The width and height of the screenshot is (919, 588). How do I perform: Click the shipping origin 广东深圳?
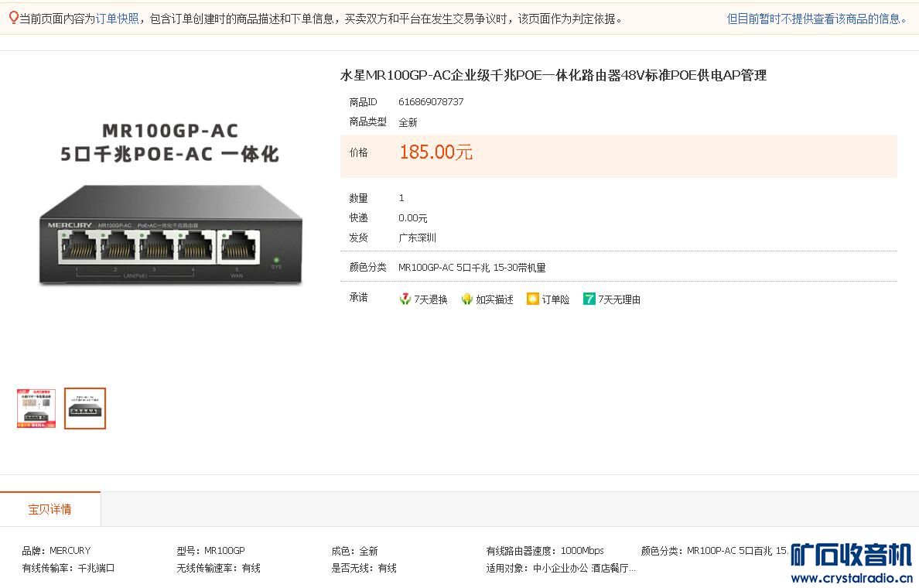pyautogui.click(x=417, y=238)
